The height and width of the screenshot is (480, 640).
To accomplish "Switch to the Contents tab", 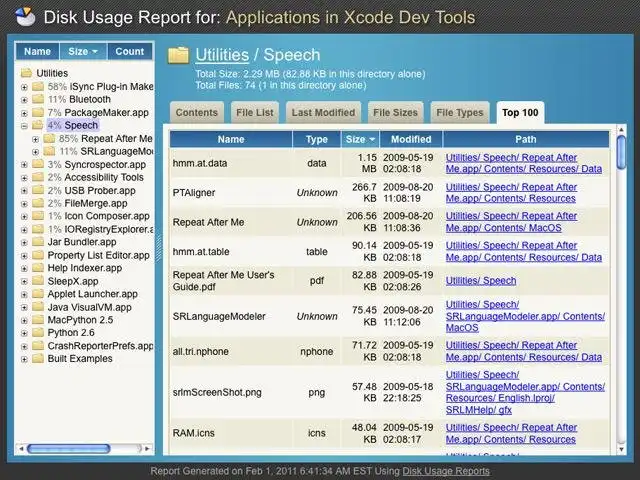I will pyautogui.click(x=197, y=113).
